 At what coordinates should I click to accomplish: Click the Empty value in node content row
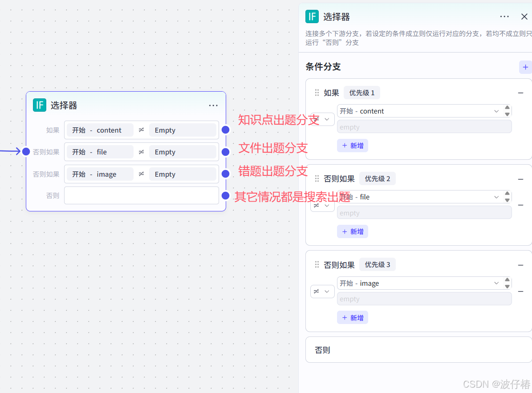[183, 130]
